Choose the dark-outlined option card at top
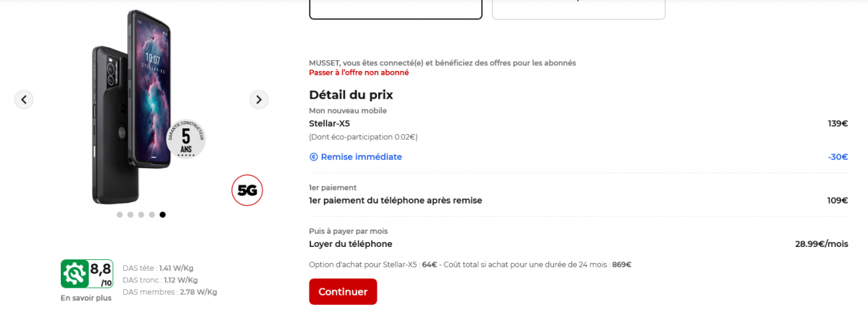 coord(396,9)
